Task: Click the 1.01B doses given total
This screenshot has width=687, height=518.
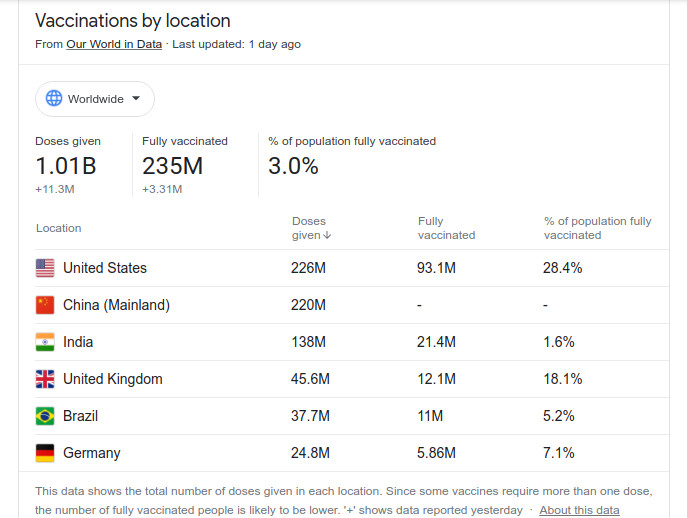Action: coord(66,166)
